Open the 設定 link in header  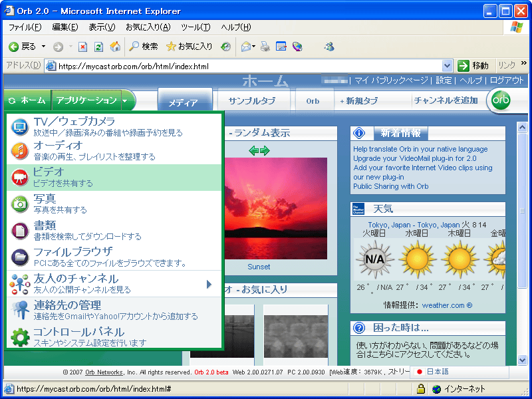[x=444, y=80]
